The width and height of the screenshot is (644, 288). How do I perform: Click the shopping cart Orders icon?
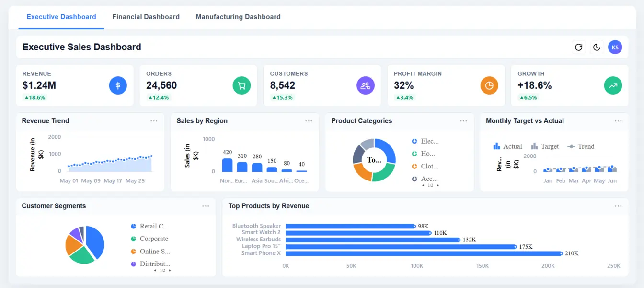coord(241,85)
